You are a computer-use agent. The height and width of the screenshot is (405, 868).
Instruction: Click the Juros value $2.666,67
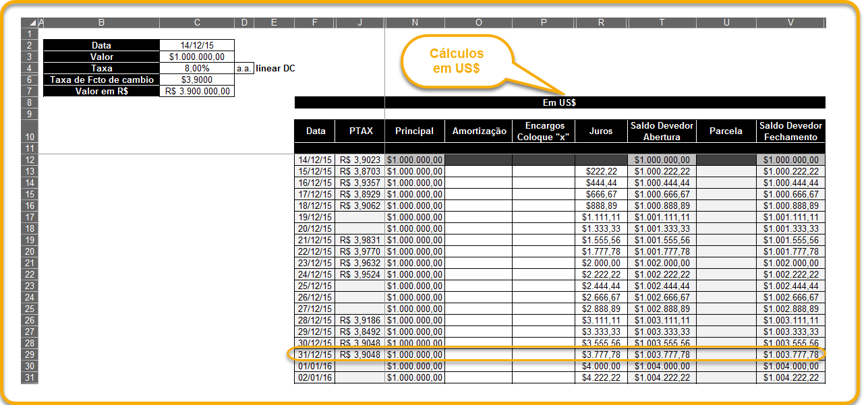pyautogui.click(x=601, y=297)
